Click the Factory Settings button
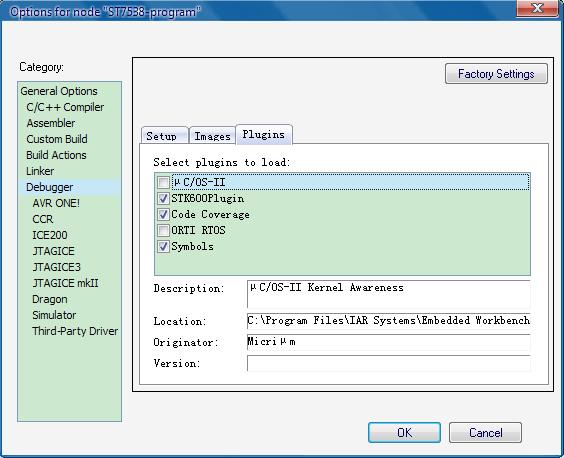 [496, 74]
